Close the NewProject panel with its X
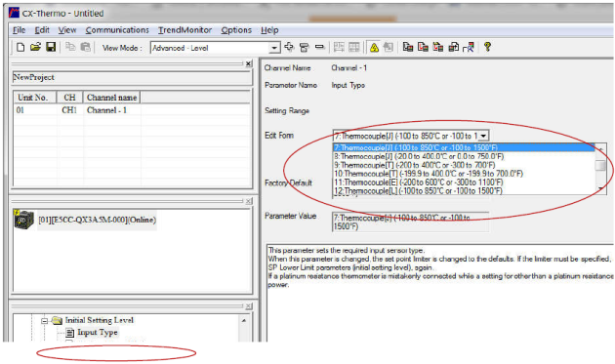This screenshot has height=364, width=615. point(248,63)
